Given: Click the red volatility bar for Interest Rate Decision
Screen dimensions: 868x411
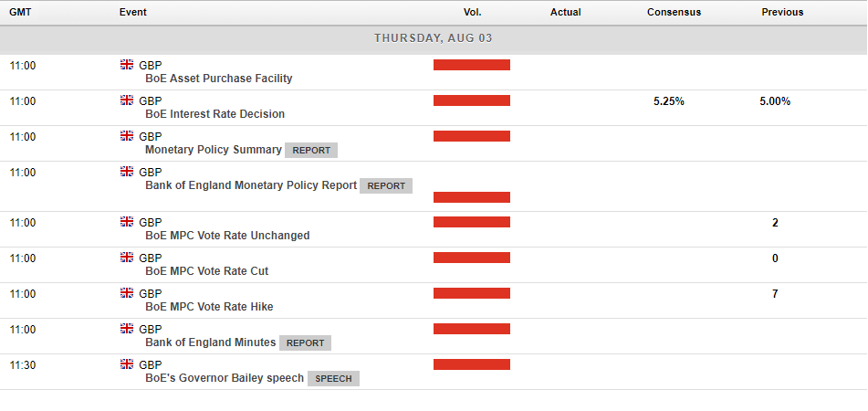Looking at the screenshot, I should [471, 100].
